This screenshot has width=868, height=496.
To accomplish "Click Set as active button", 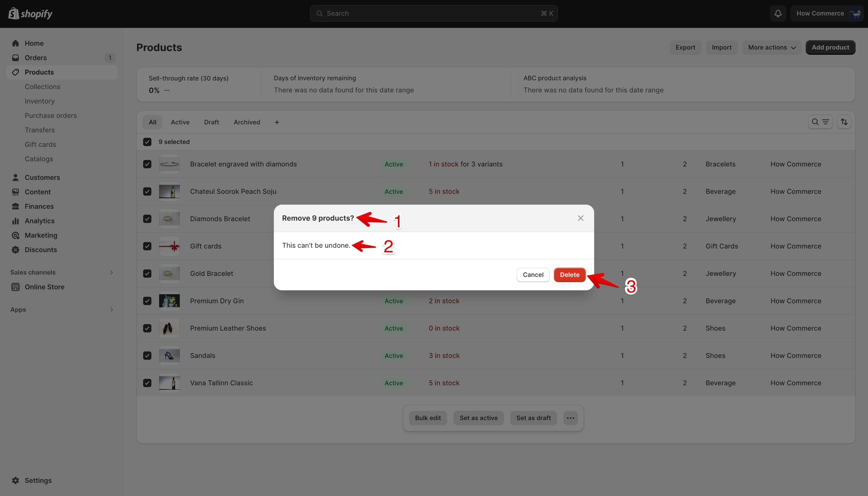I will click(478, 418).
